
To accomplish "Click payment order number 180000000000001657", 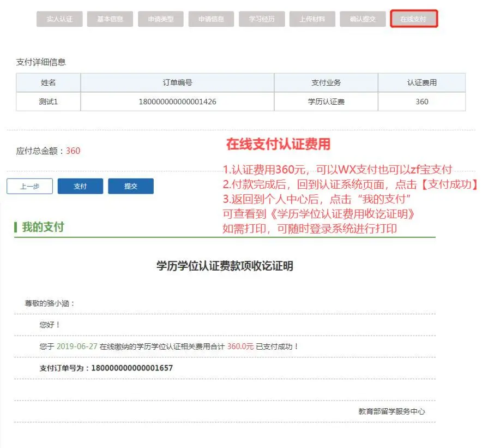I will 132,368.
